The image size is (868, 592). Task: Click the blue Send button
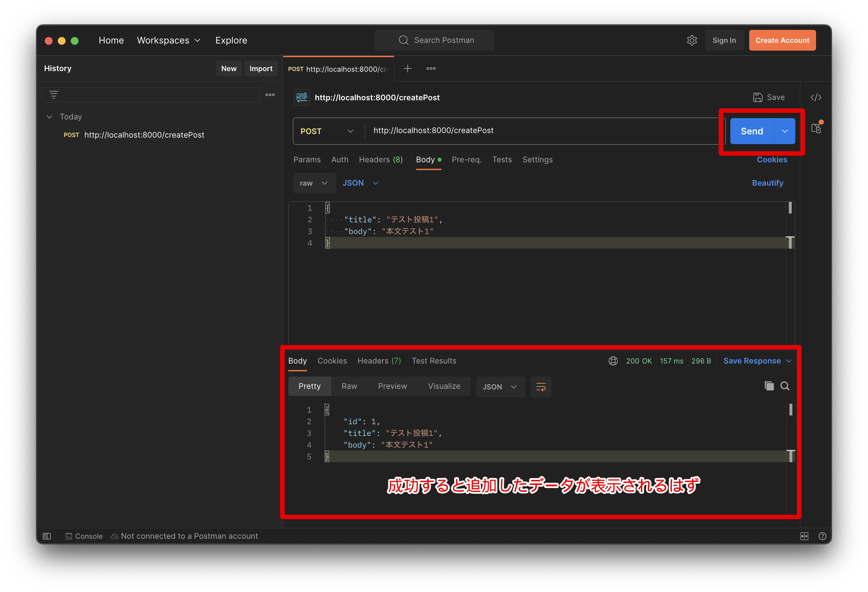(x=752, y=131)
